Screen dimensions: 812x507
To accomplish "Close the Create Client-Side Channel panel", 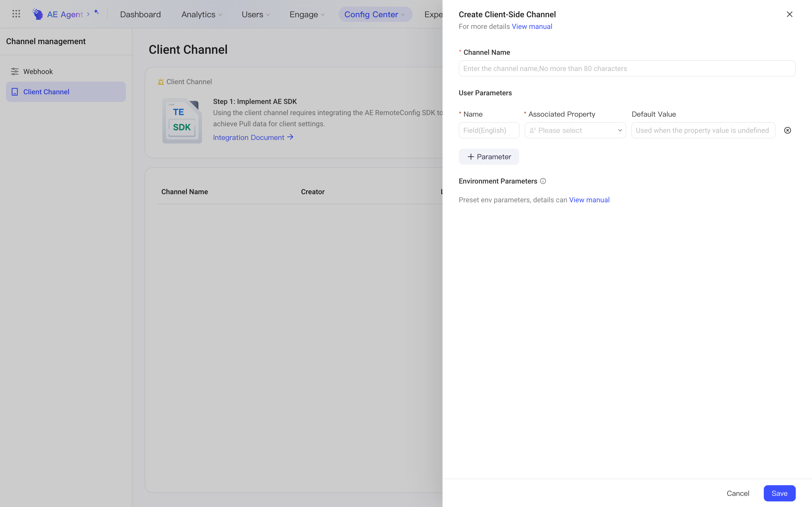I will pyautogui.click(x=789, y=14).
